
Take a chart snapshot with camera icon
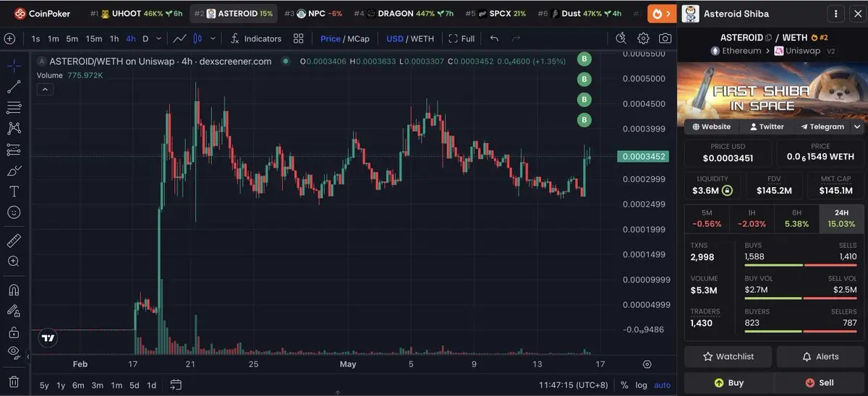665,38
